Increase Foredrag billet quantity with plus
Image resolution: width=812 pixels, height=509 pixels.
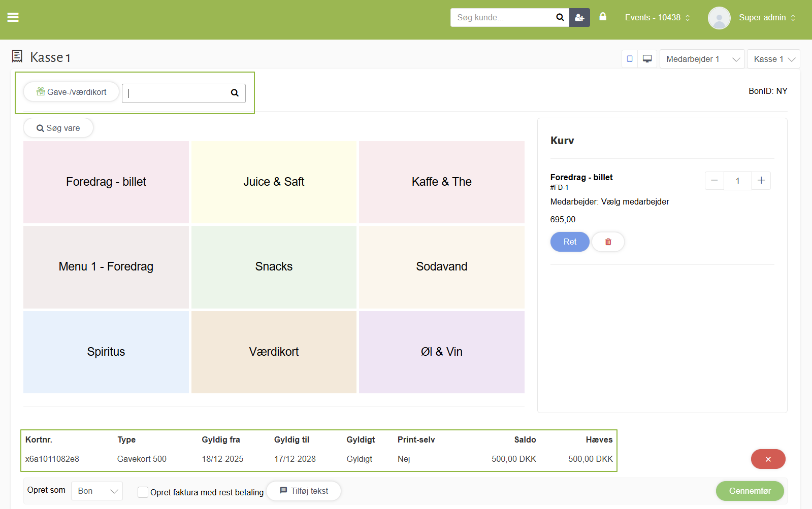(761, 181)
